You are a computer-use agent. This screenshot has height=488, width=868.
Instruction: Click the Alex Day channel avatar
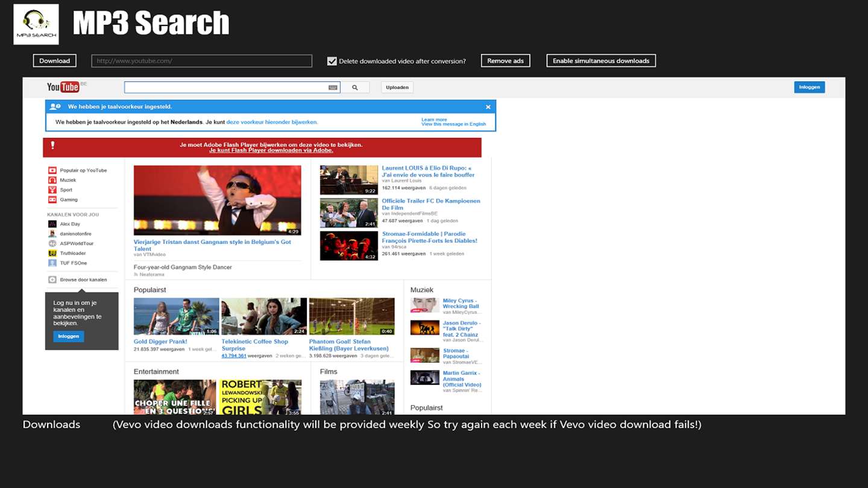[x=52, y=224]
